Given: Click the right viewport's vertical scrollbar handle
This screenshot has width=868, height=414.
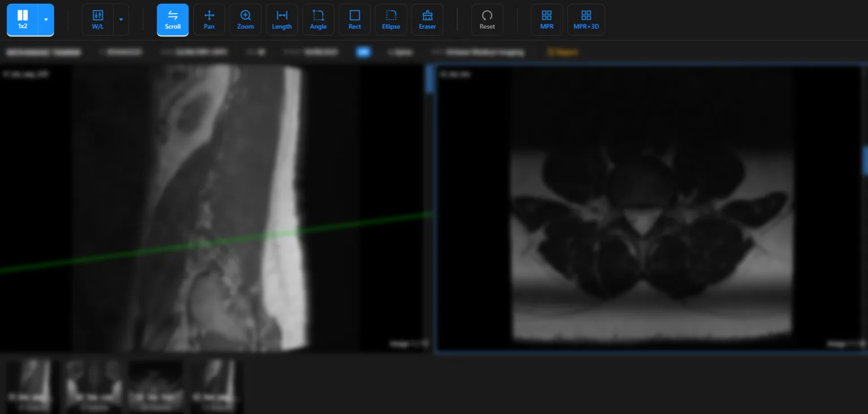Looking at the screenshot, I should 865,160.
